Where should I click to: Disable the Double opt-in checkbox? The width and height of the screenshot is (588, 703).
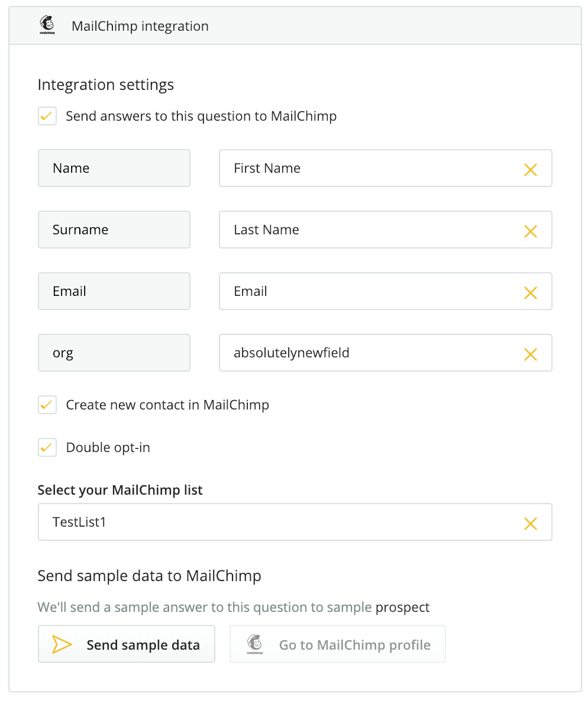click(x=47, y=447)
